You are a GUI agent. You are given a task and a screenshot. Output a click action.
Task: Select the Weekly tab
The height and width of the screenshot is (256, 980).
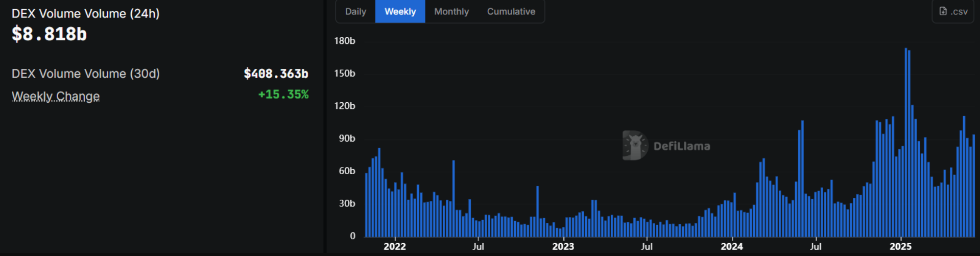tap(400, 11)
